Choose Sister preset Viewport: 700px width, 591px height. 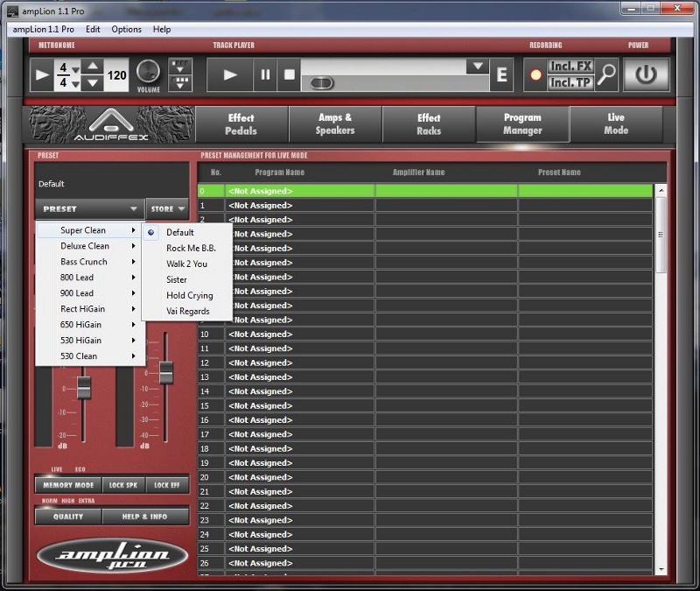(187, 279)
